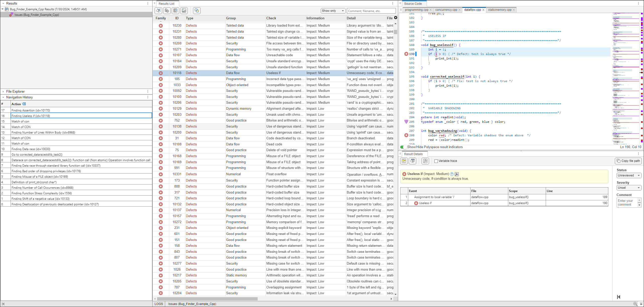Switch to the staticmemory.cpp tab
The image size is (644, 307).
click(x=500, y=10)
